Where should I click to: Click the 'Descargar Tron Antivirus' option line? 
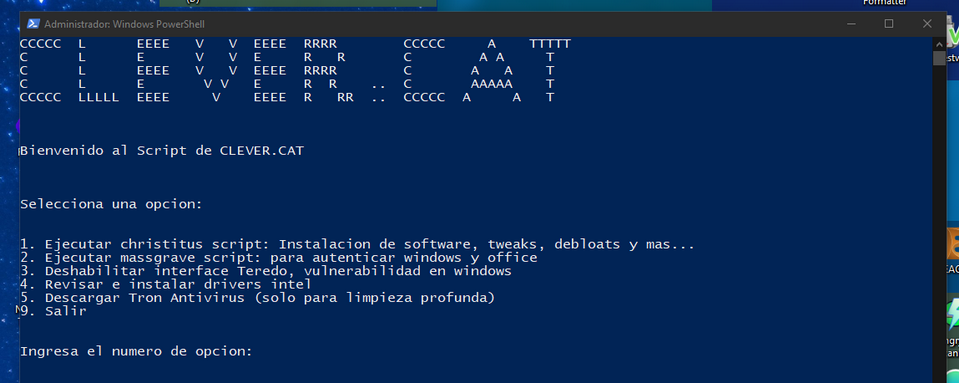click(x=257, y=298)
